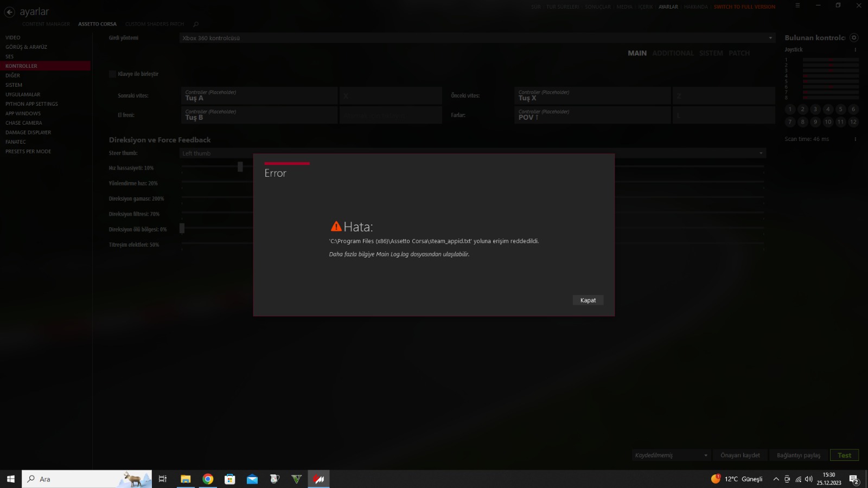868x488 pixels.
Task: Click the Test button
Action: (x=844, y=455)
